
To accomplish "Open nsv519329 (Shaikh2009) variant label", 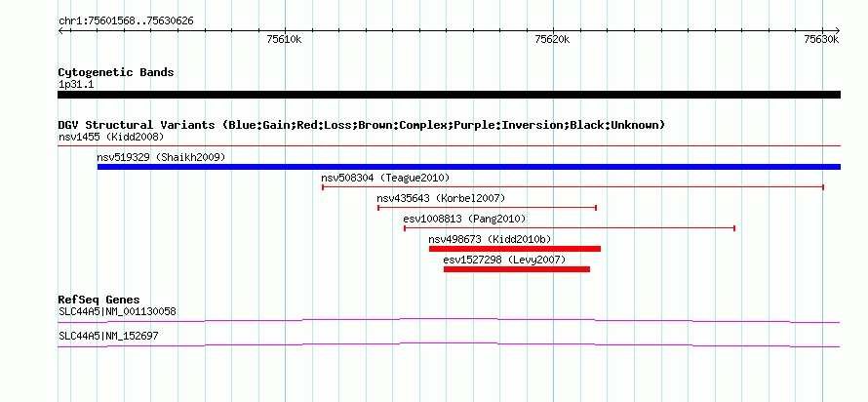I will pyautogui.click(x=161, y=157).
